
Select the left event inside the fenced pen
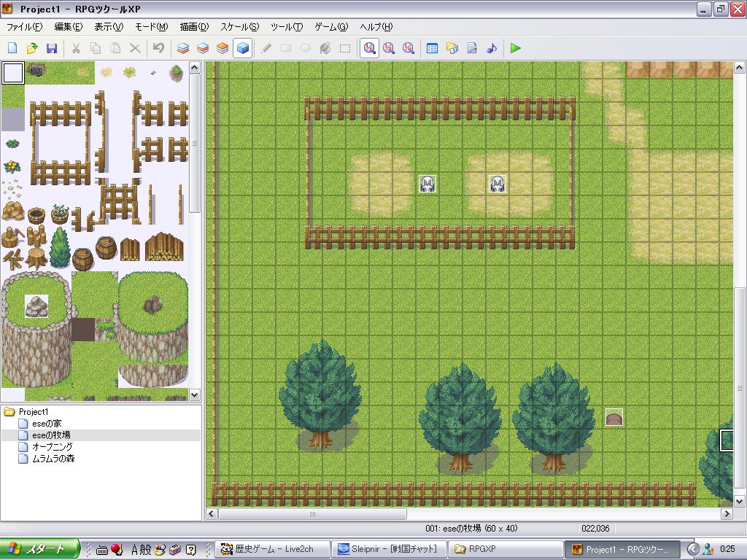427,183
